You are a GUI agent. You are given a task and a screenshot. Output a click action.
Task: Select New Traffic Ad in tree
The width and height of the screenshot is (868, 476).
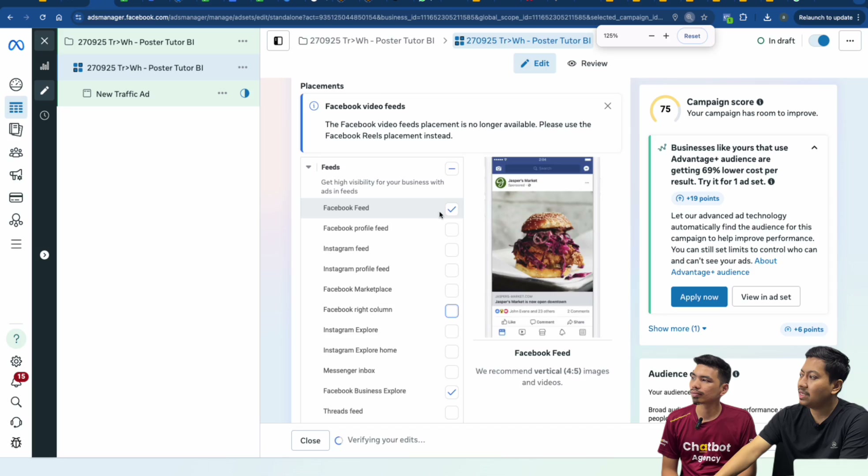point(123,94)
